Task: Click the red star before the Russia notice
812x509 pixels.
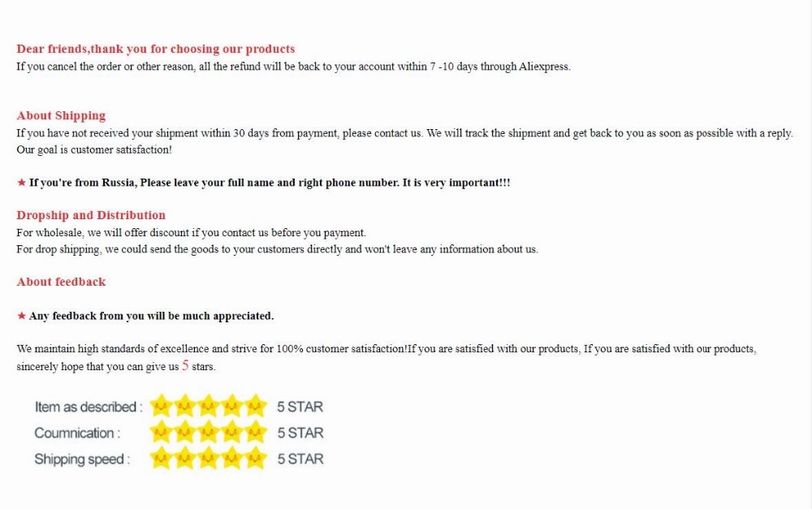Action: [x=21, y=183]
